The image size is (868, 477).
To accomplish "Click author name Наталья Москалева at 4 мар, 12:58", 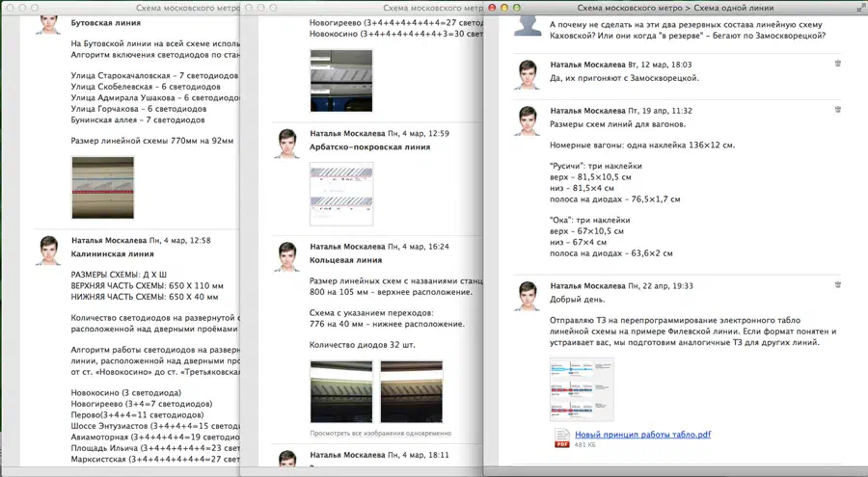I will (x=109, y=240).
